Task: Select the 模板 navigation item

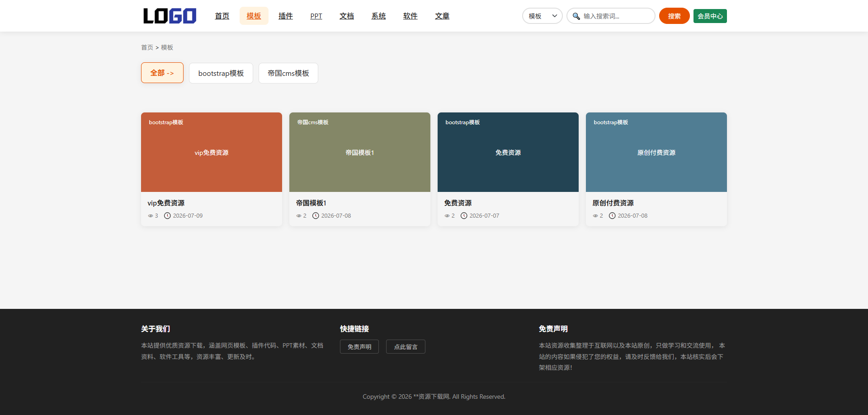Action: click(254, 16)
